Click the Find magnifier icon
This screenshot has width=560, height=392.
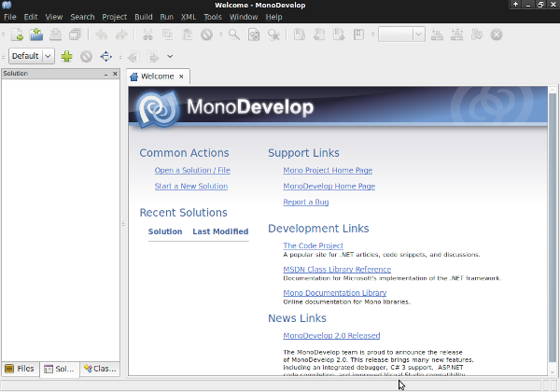[x=234, y=35]
